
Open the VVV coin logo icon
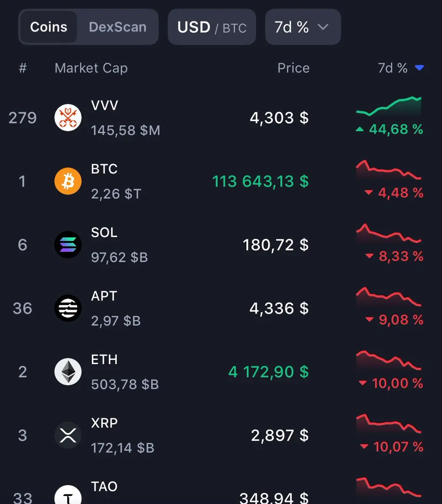(x=68, y=118)
